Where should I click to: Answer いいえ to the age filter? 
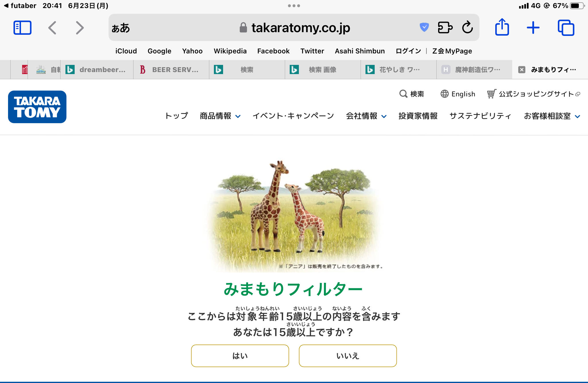pos(348,356)
